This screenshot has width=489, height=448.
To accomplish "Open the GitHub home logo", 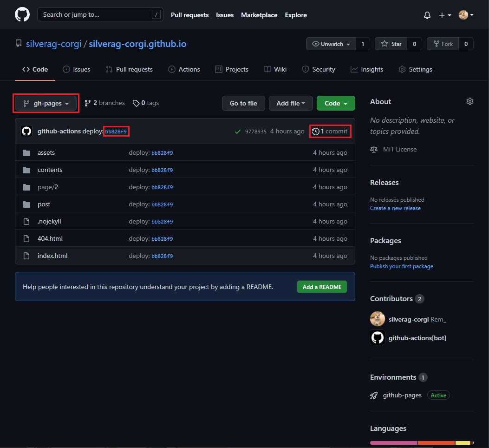I will click(x=22, y=14).
